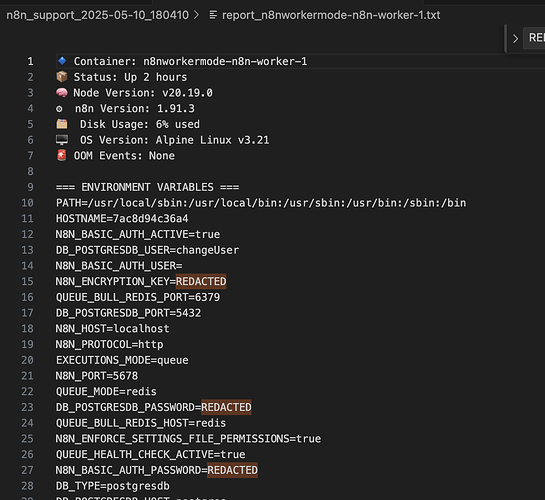This screenshot has width=545, height=500.
Task: Click the folder icon before Disk Usage
Action: 62,124
